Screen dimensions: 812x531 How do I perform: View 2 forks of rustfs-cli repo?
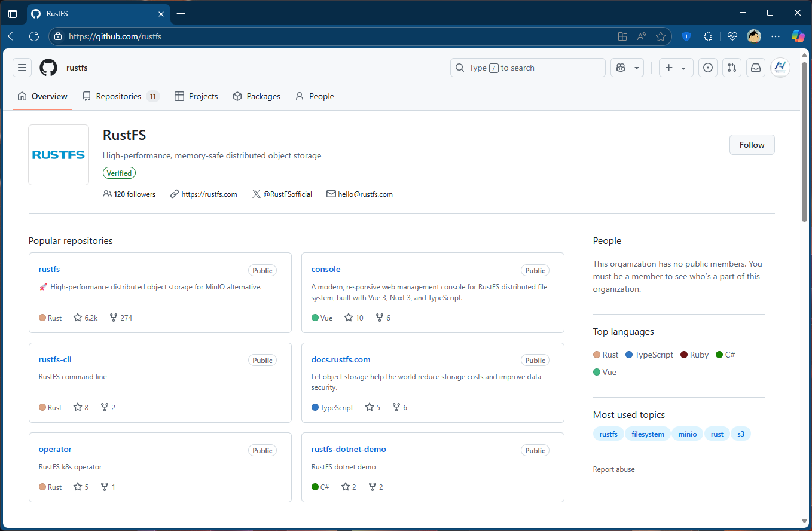(108, 407)
